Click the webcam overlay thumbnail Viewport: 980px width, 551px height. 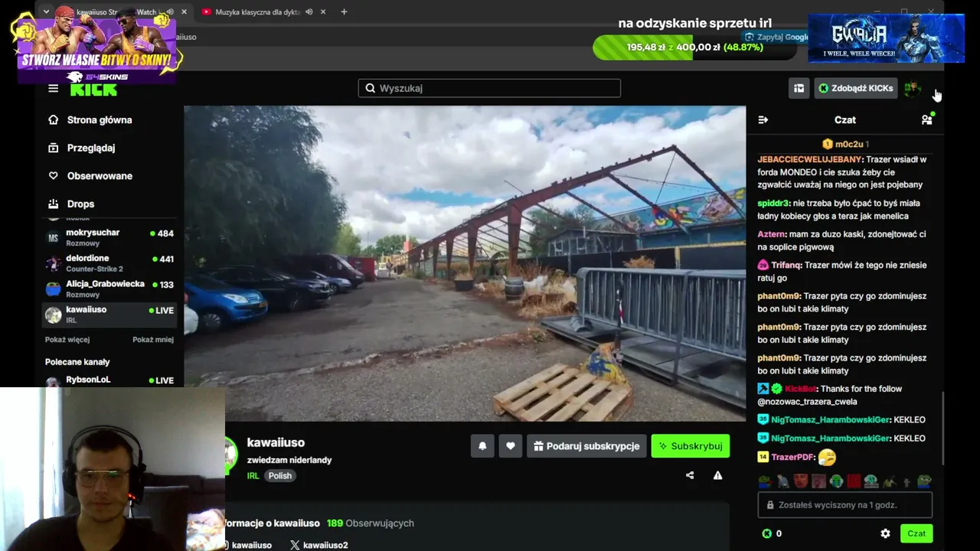point(113,468)
